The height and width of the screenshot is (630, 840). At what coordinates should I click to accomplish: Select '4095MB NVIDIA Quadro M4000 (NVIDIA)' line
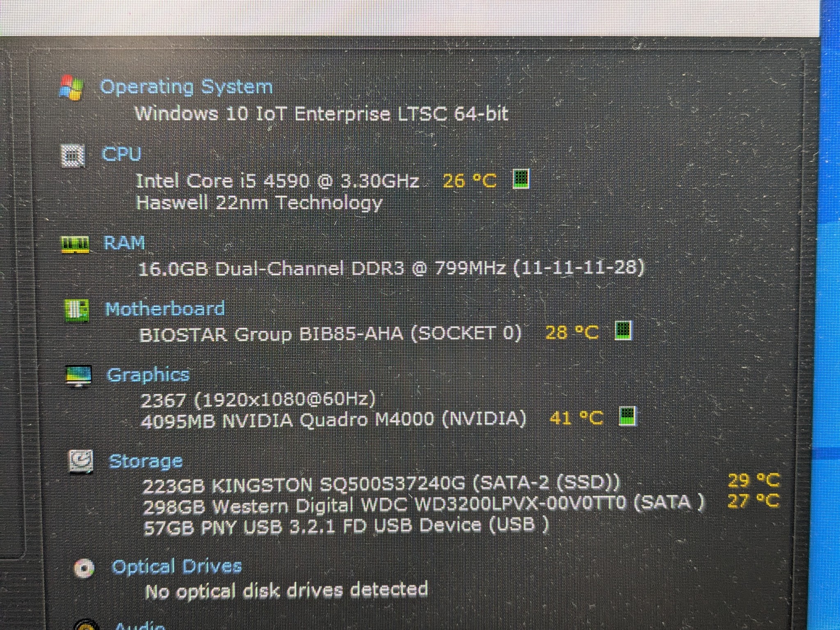[x=333, y=420]
